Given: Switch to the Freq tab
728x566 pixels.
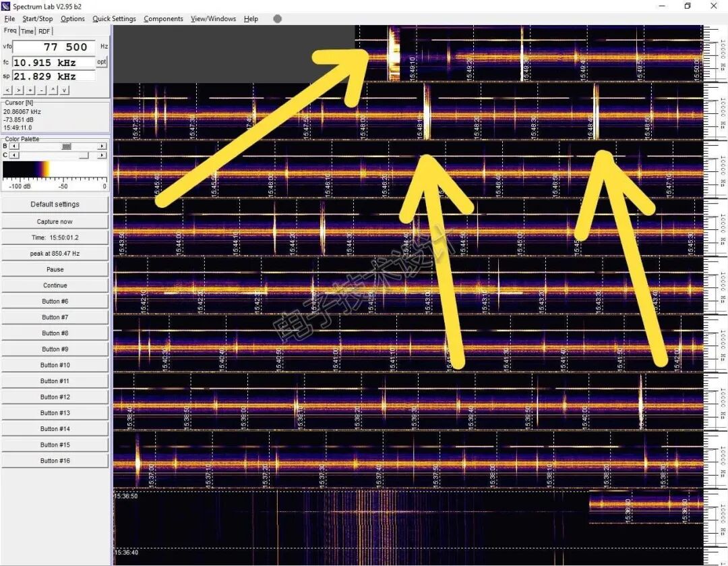Looking at the screenshot, I should 10,30.
